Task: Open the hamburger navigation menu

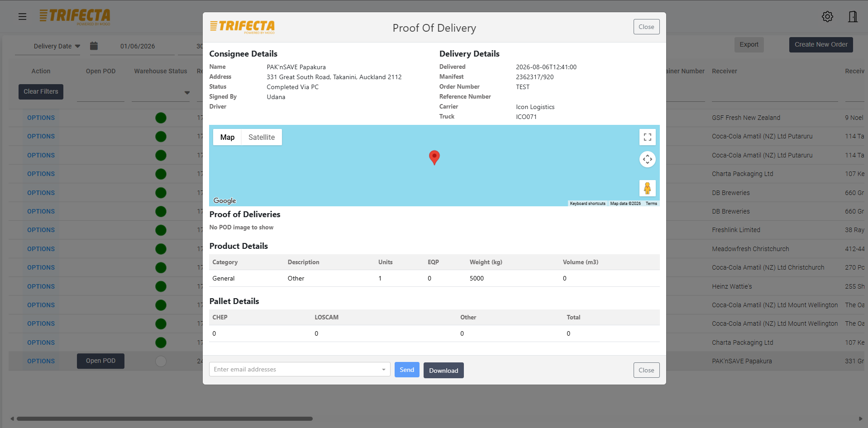Action: [x=22, y=17]
